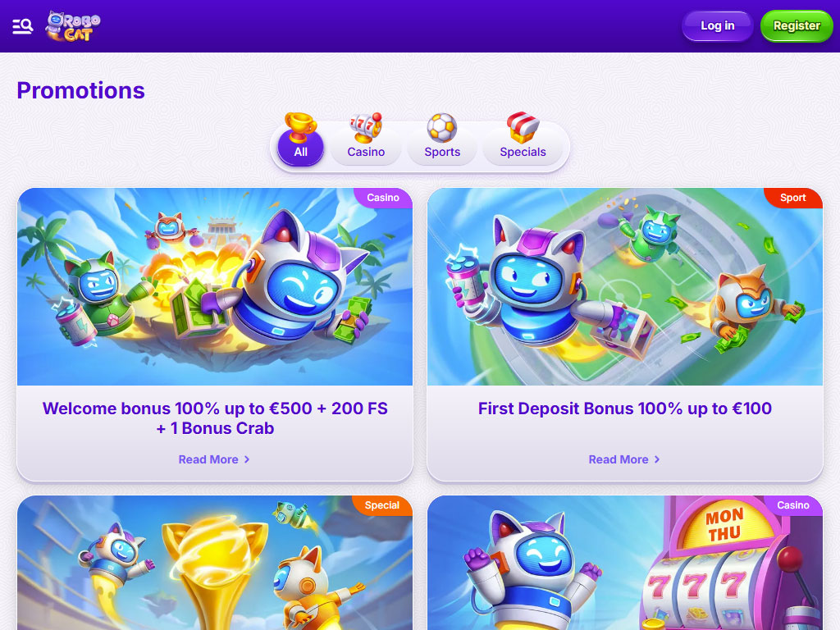
Task: Click the Special badge on trophy card
Action: click(x=382, y=505)
